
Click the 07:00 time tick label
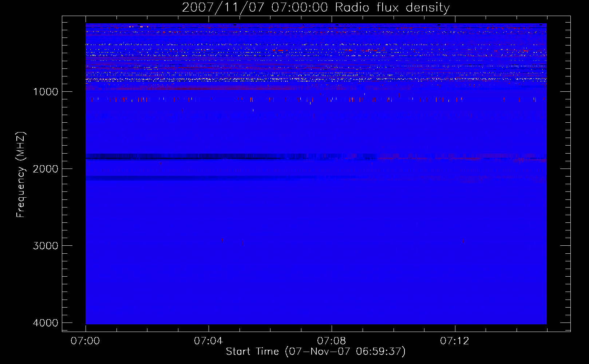85,341
